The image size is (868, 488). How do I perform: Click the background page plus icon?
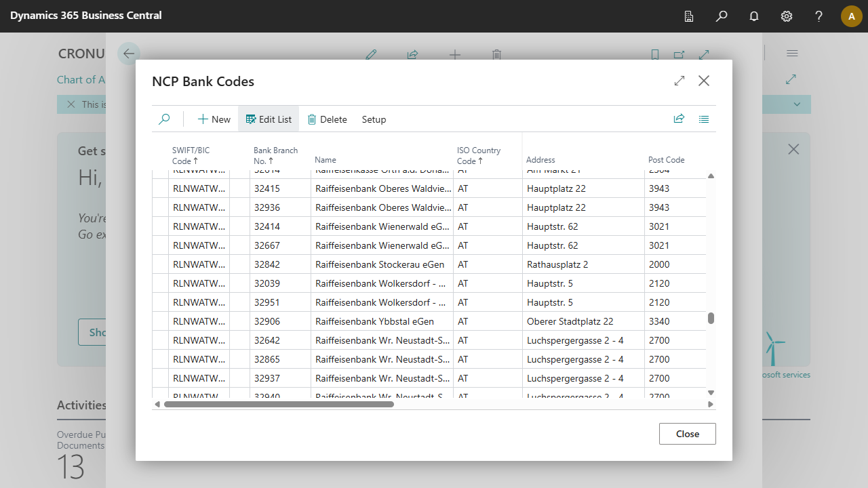[455, 55]
